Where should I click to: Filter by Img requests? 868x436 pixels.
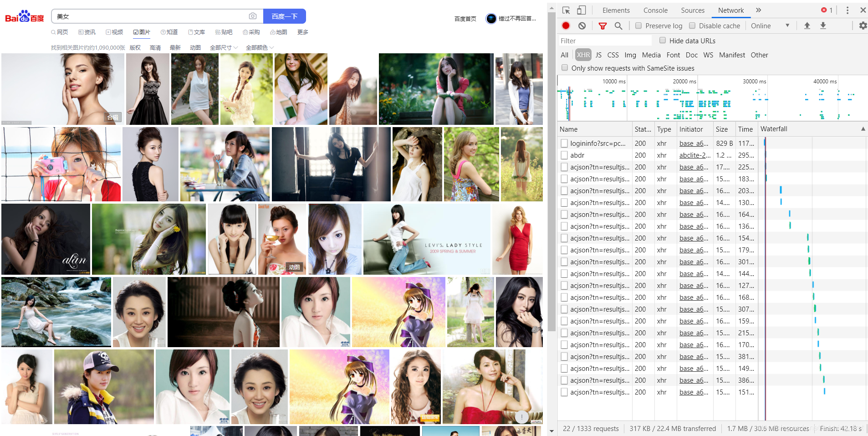point(630,55)
